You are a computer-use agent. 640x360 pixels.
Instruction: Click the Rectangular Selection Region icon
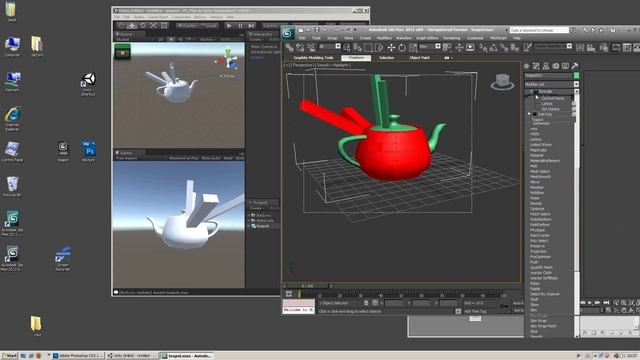tap(369, 48)
